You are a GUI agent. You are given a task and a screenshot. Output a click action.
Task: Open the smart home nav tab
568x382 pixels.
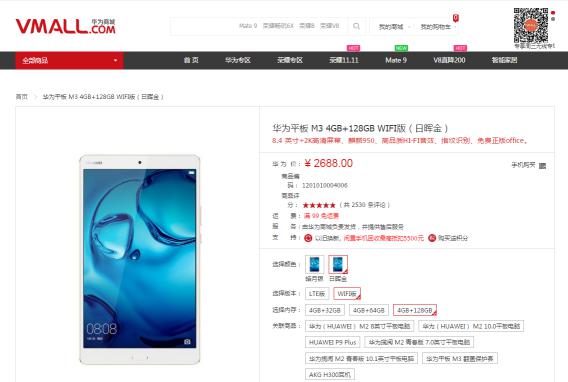(x=504, y=60)
